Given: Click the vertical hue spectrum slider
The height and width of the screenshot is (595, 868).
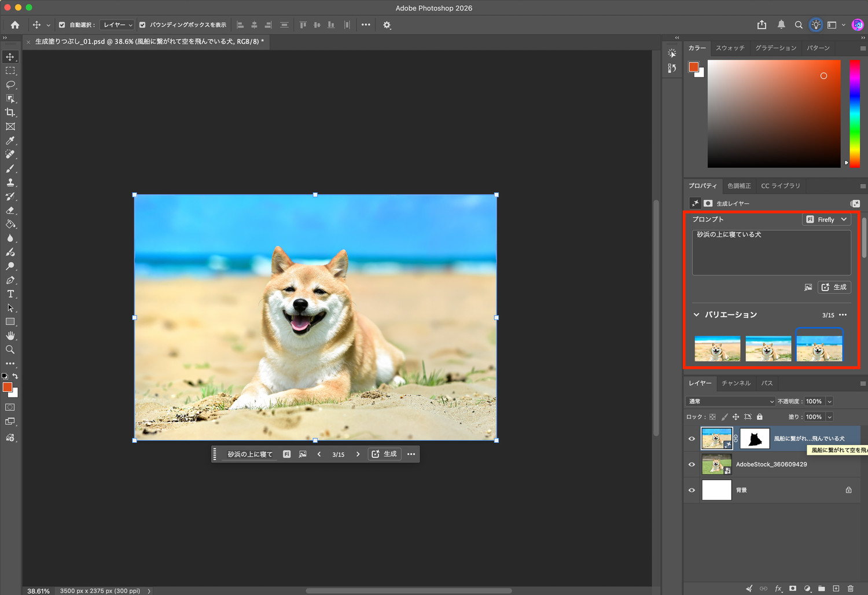Looking at the screenshot, I should (x=855, y=114).
